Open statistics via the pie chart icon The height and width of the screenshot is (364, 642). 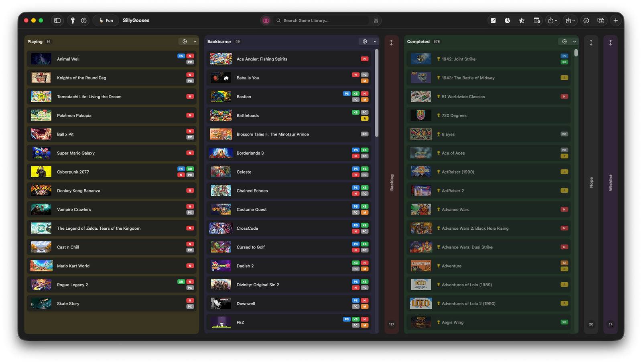[x=508, y=20]
